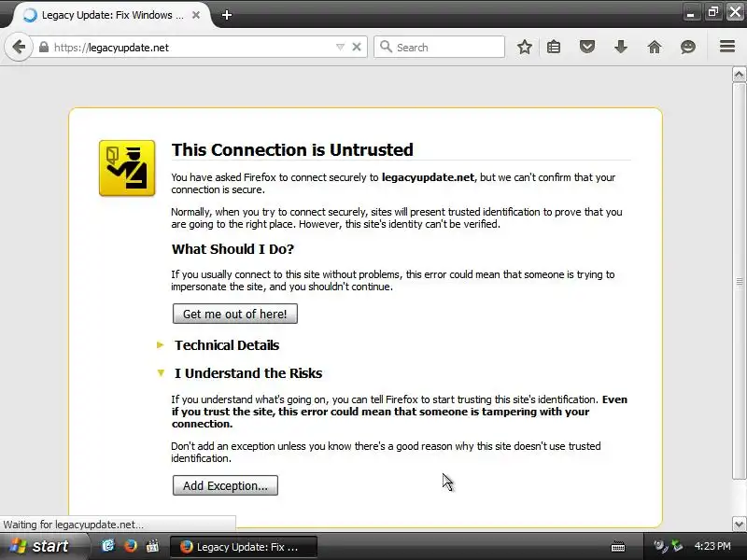Open the hamburger menu
Screen dimensions: 747x560
[x=727, y=46]
